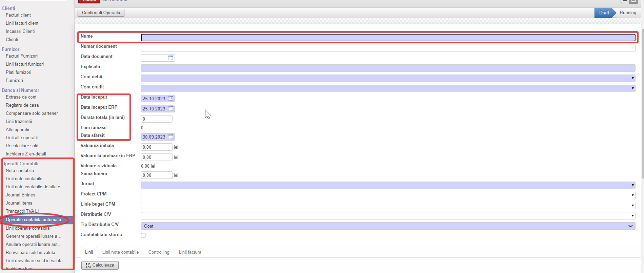Switch to Linii note contabile tab
The image size is (644, 273).
[x=120, y=252]
